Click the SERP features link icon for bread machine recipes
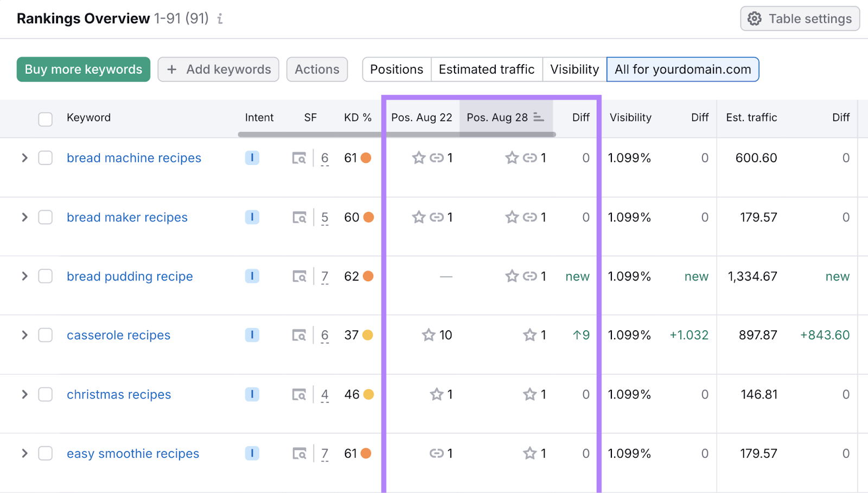This screenshot has height=493, width=868. point(437,157)
